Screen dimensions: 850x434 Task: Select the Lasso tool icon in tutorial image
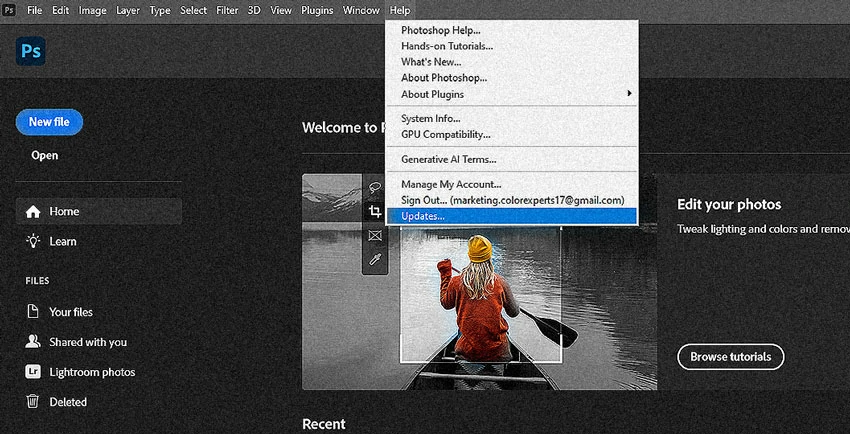pos(375,188)
